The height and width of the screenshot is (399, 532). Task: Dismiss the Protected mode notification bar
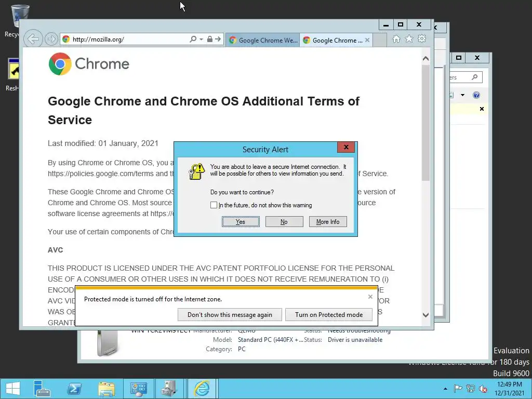370,297
